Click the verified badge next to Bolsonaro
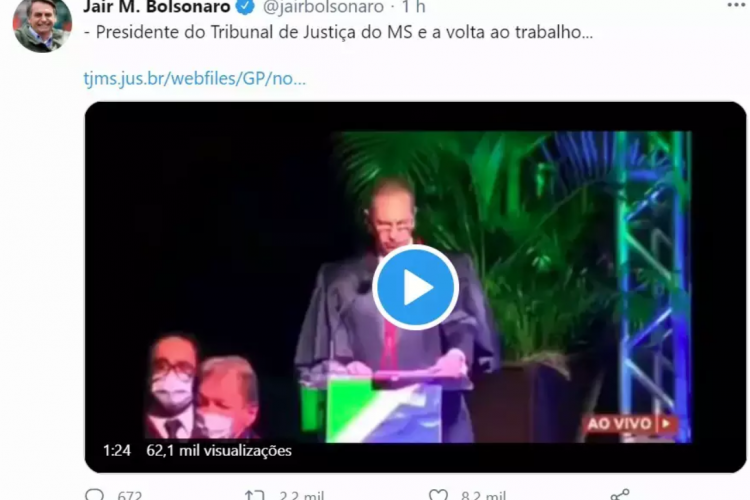Viewport: 750px width, 500px height. pos(246,7)
